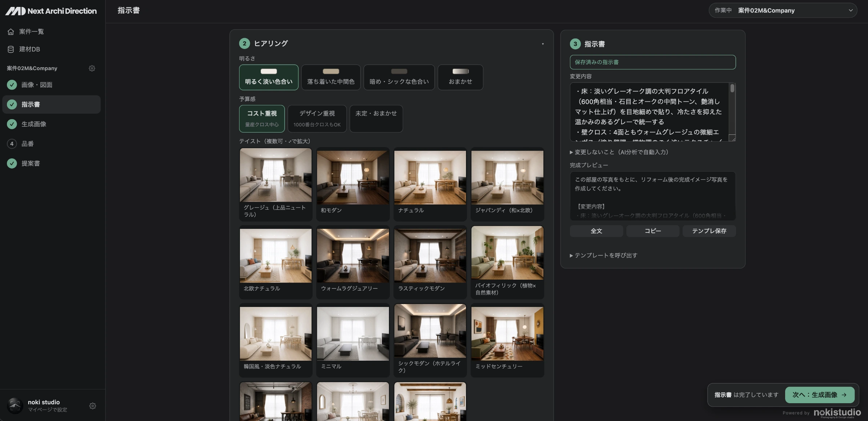The image size is (868, 421).
Task: Expand テンプレートを呼び出す
Action: (603, 255)
